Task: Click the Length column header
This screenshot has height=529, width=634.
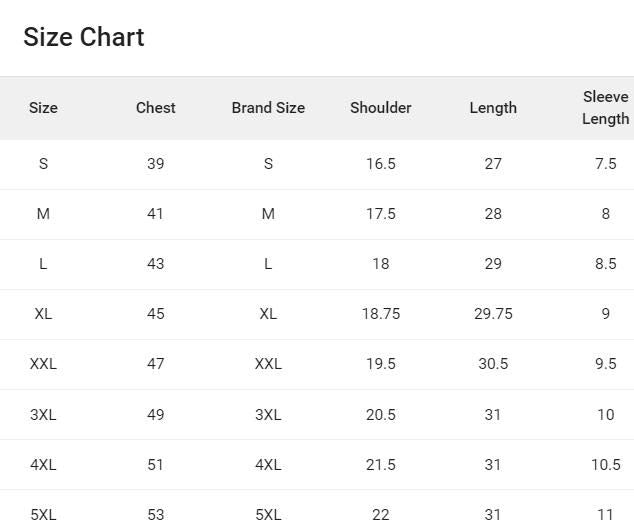Action: click(493, 108)
